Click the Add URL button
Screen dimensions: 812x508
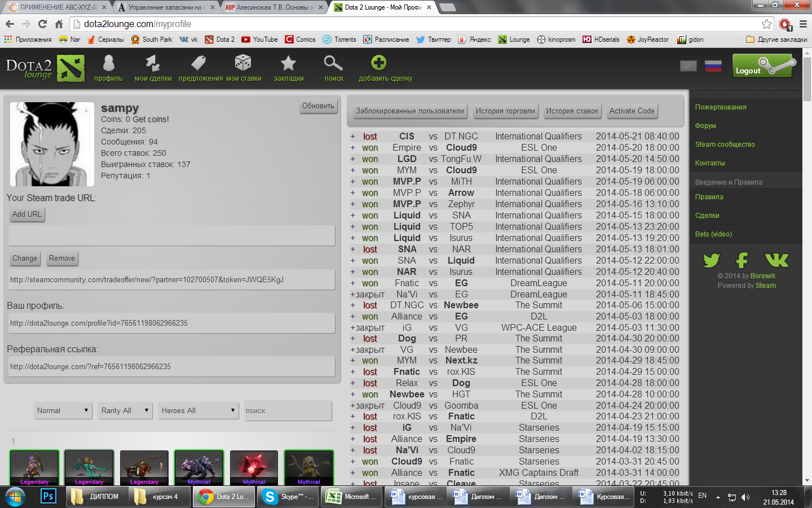(x=27, y=214)
